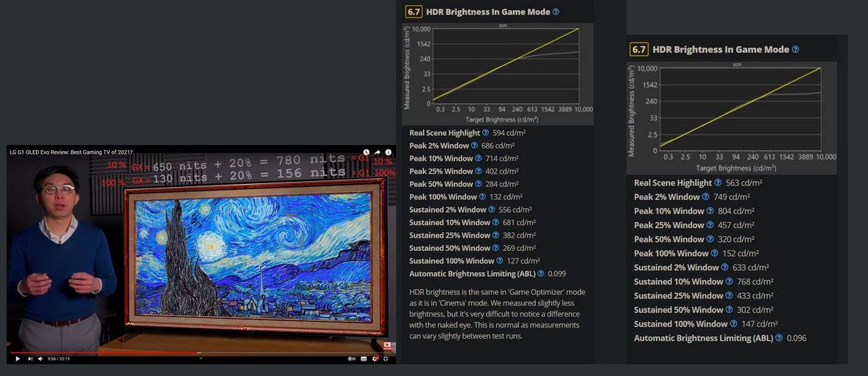Click the 6.7 score badge above the 563 cd/m² results
Viewport: 868px width, 376px height.
pos(639,49)
